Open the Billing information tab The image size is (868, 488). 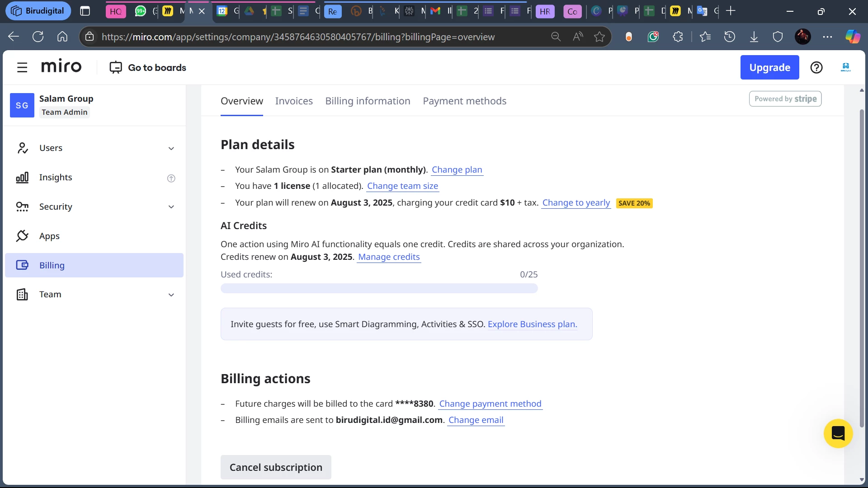[368, 101]
